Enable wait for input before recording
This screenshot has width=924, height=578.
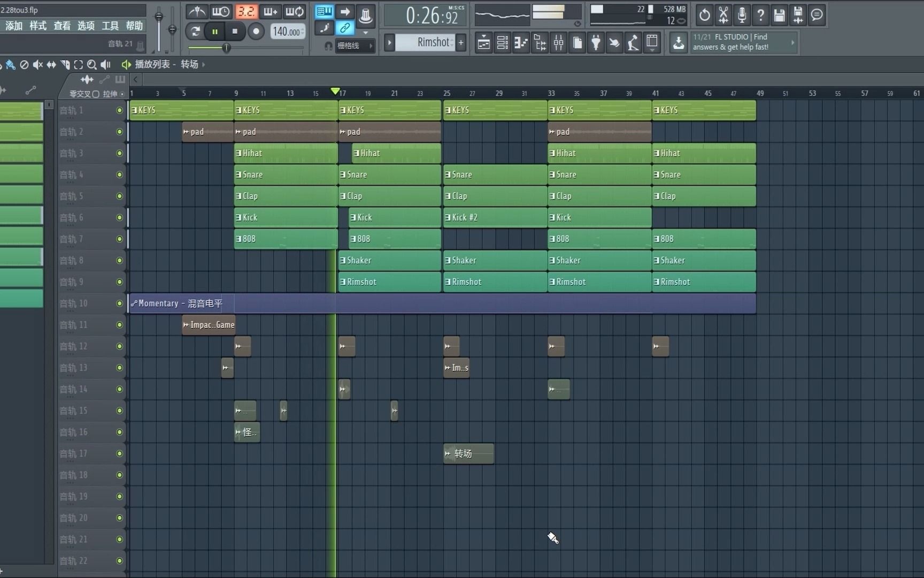tap(220, 12)
